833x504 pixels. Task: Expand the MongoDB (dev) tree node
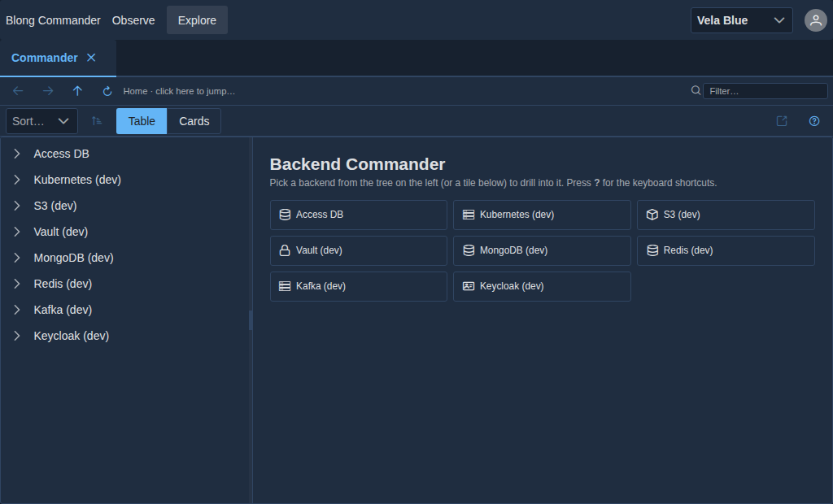click(x=17, y=258)
